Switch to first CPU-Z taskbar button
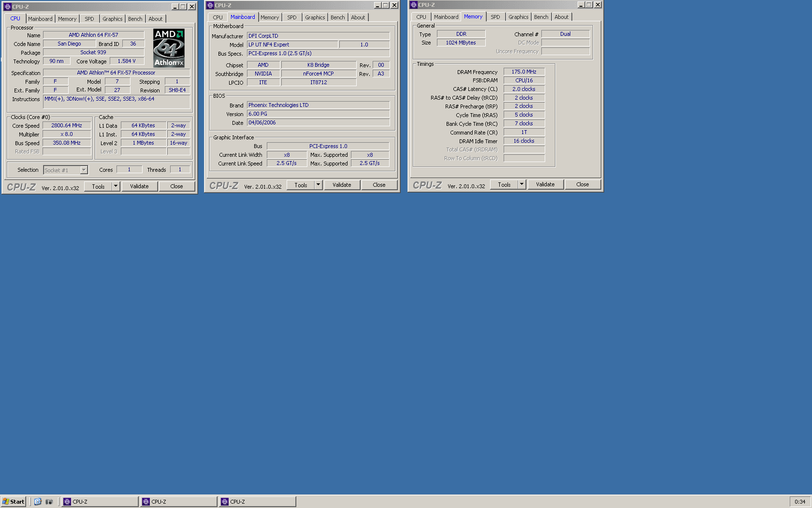 click(x=100, y=502)
